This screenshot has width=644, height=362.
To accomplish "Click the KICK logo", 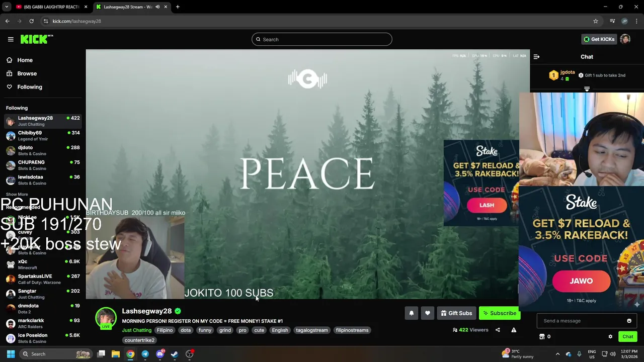I will pyautogui.click(x=37, y=39).
